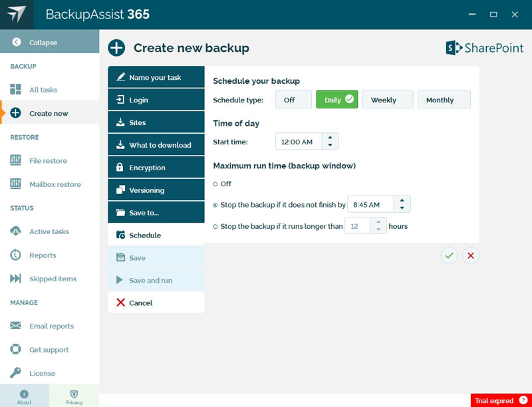Click the License key icon
Screen dimensions: 532x407
[15, 372]
